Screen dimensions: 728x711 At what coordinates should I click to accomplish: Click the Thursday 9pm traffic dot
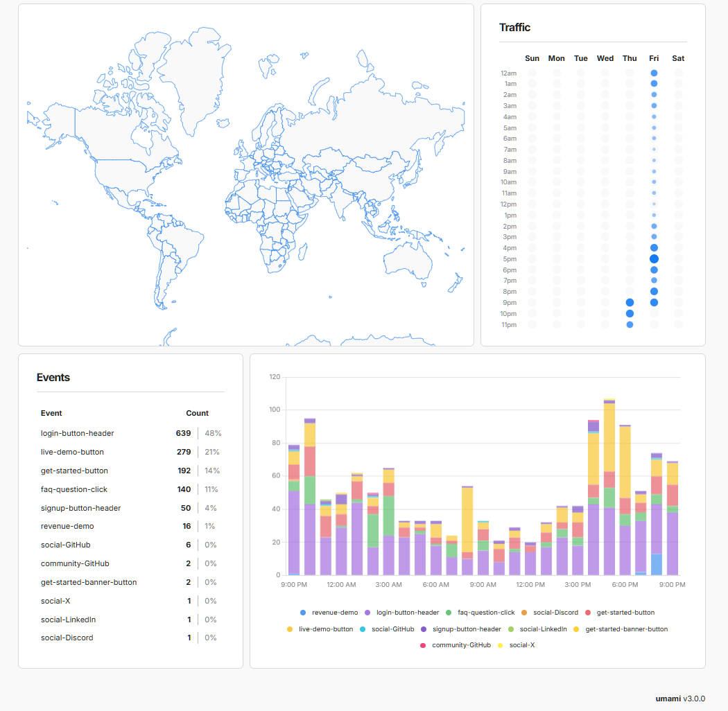630,302
